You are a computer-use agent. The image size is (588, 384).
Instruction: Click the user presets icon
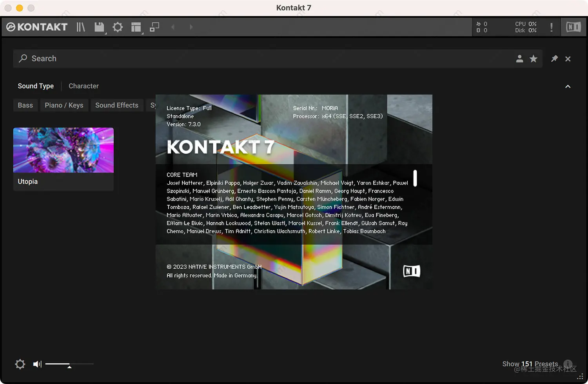tap(520, 58)
